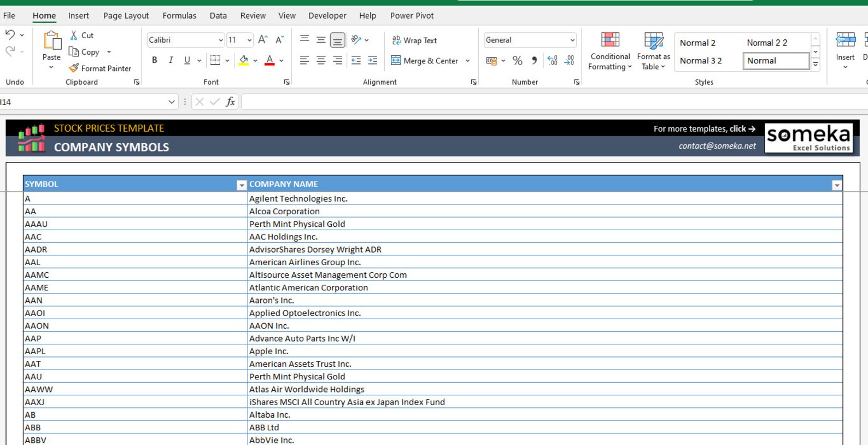Toggle Wrap Text
The width and height of the screenshot is (868, 445).
point(414,40)
